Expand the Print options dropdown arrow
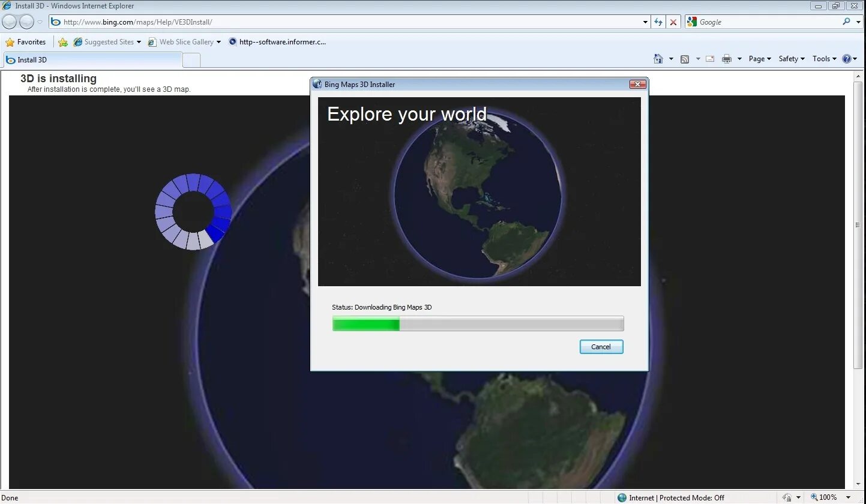This screenshot has height=504, width=866. coord(739,59)
